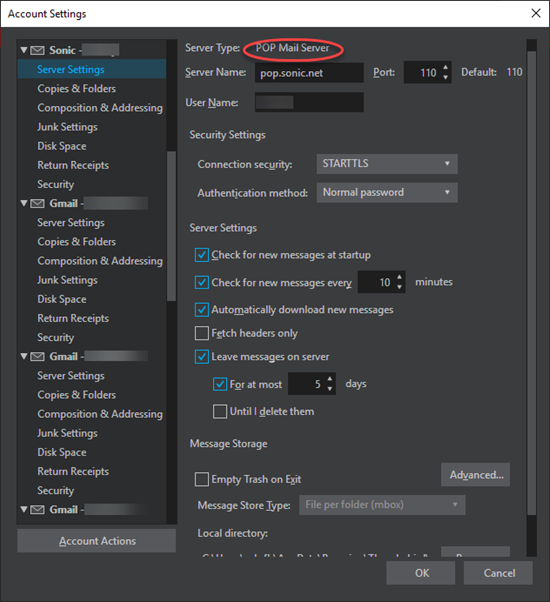
Task: Increase check interval minutes with up arrow
Action: pyautogui.click(x=400, y=277)
